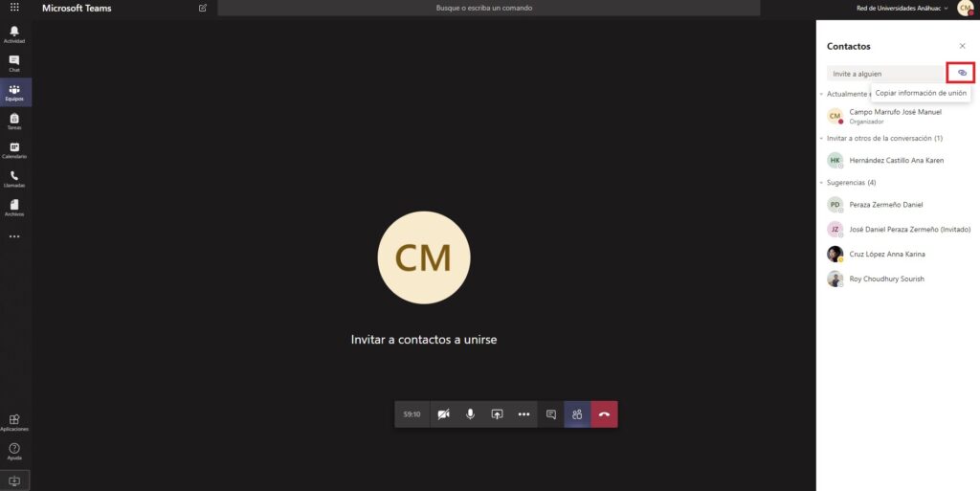Open the Actividad bell icon

[14, 34]
